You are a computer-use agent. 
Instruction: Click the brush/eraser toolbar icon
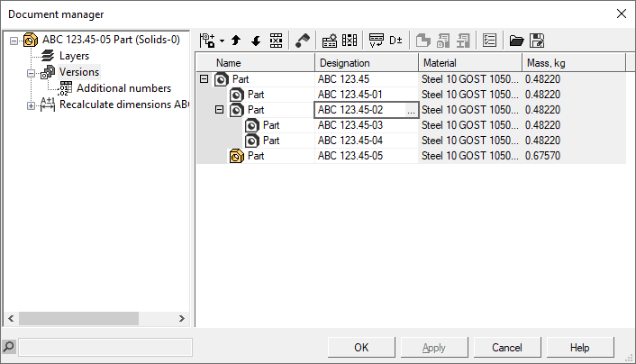[303, 41]
